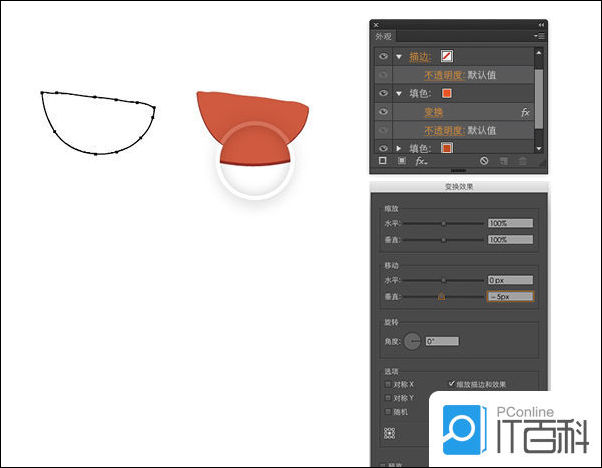
Task: Expand the bottom 填色 attribute row
Action: click(399, 148)
